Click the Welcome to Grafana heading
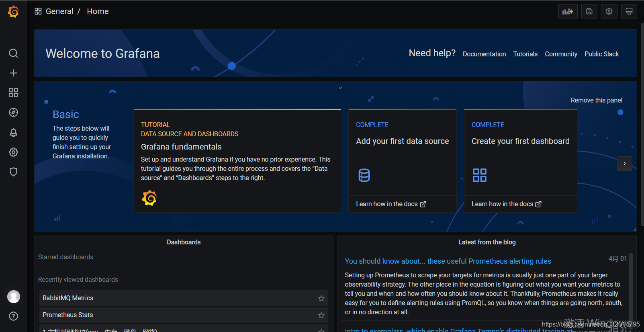The image size is (644, 332). (102, 53)
